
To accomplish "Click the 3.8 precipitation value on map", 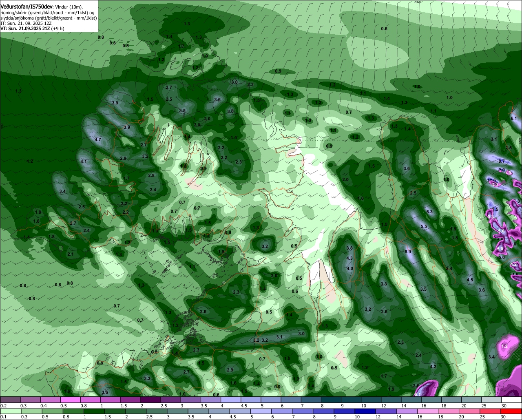I will pos(349,248).
